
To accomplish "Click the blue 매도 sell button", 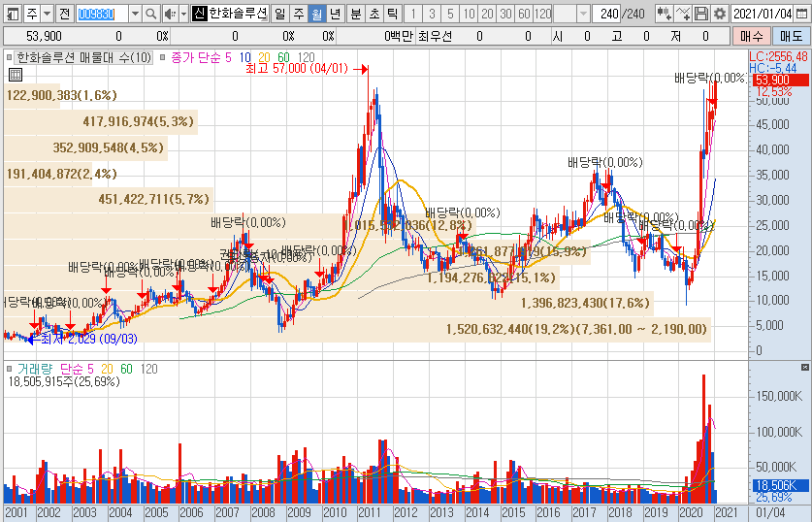I will tap(791, 36).
